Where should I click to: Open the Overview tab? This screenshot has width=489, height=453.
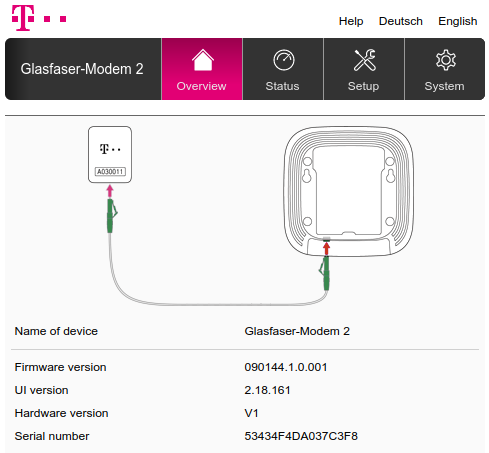pos(202,69)
